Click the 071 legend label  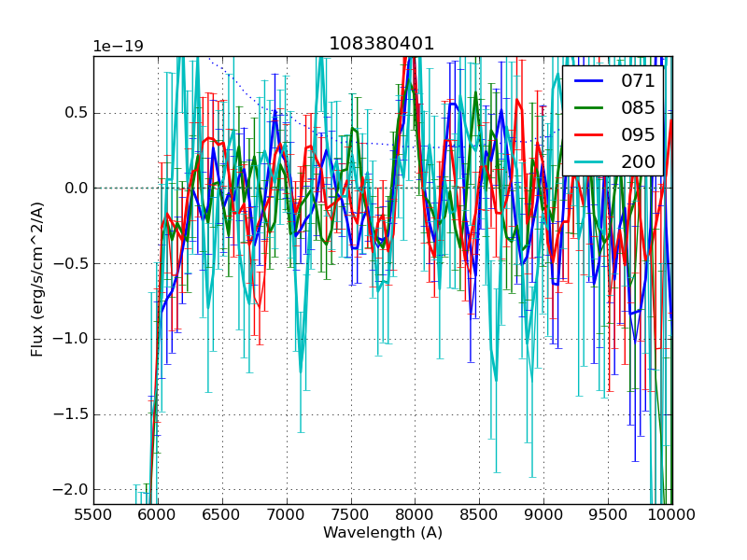[639, 81]
